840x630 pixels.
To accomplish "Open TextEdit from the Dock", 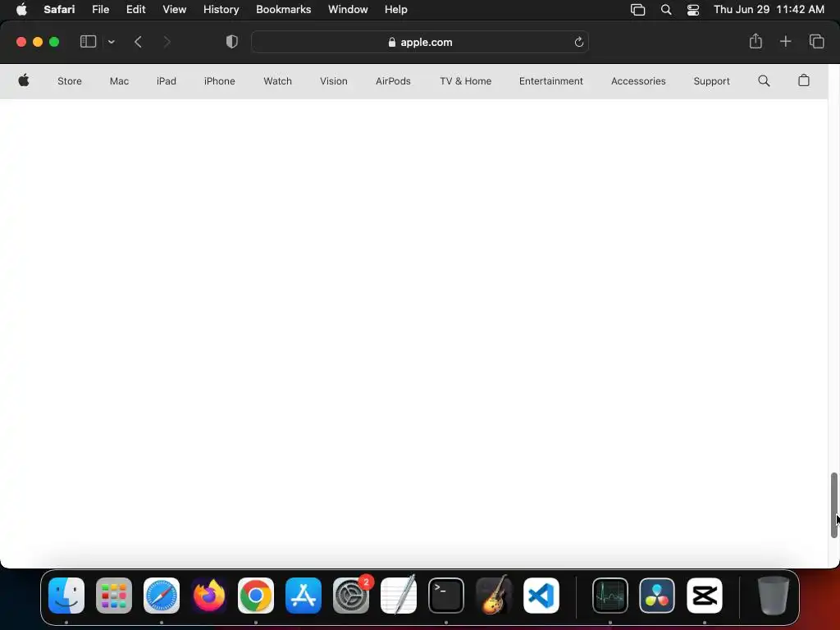I will click(x=399, y=596).
